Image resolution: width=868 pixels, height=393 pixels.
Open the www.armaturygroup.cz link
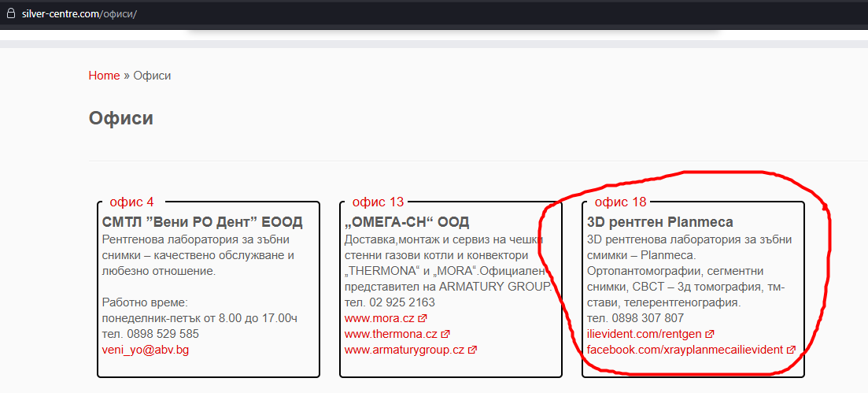pyautogui.click(x=404, y=350)
